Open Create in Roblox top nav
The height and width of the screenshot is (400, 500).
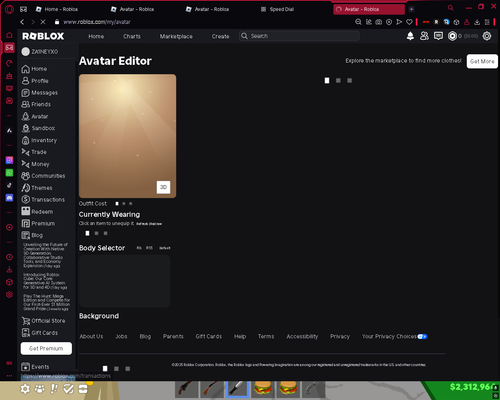tap(220, 36)
